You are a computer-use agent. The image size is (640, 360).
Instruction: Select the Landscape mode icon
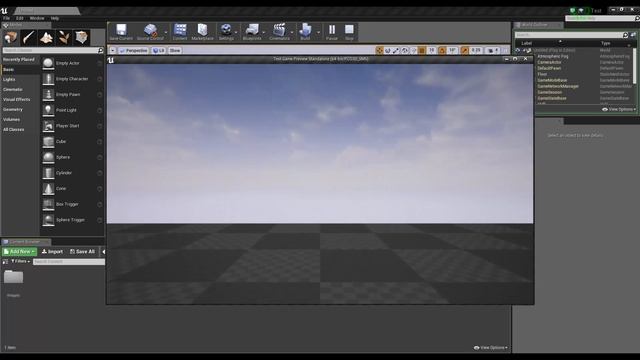coord(46,38)
